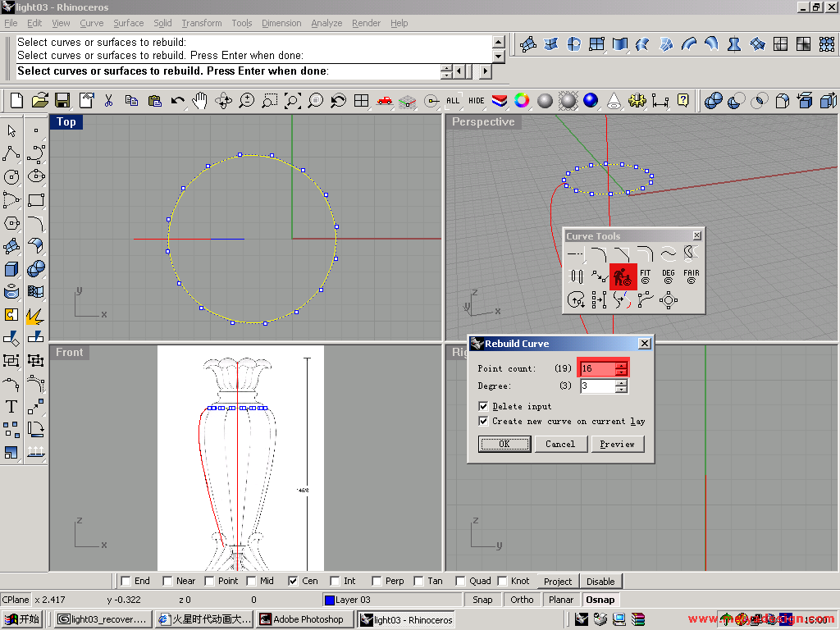Select the Rebuild curve tool icon

point(623,276)
